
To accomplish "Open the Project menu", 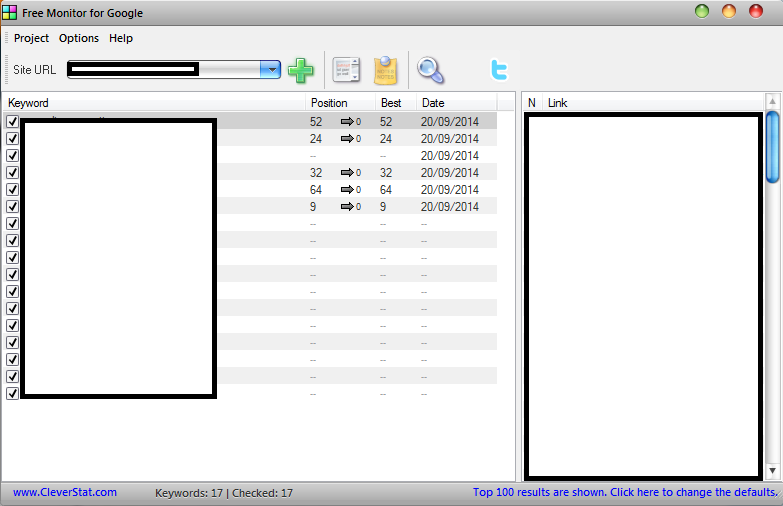I will (x=31, y=38).
